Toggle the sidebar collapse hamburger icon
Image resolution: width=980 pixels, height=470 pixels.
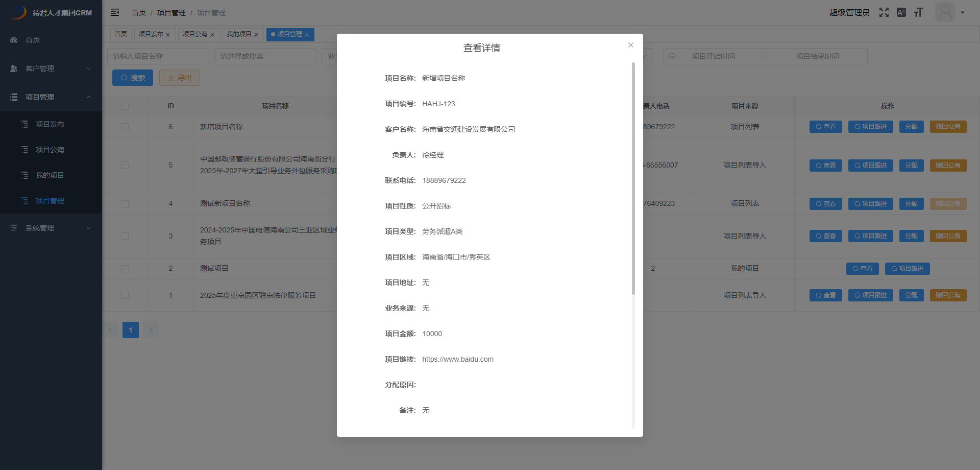pos(115,12)
